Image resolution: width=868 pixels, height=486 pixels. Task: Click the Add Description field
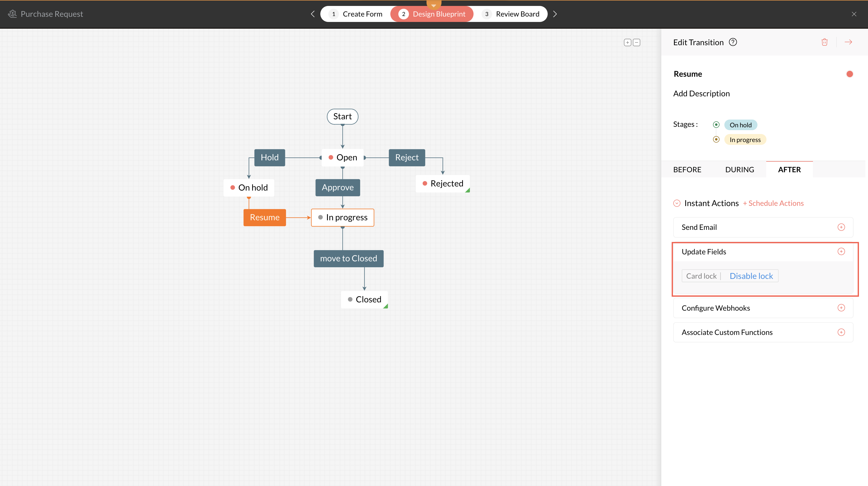click(701, 94)
